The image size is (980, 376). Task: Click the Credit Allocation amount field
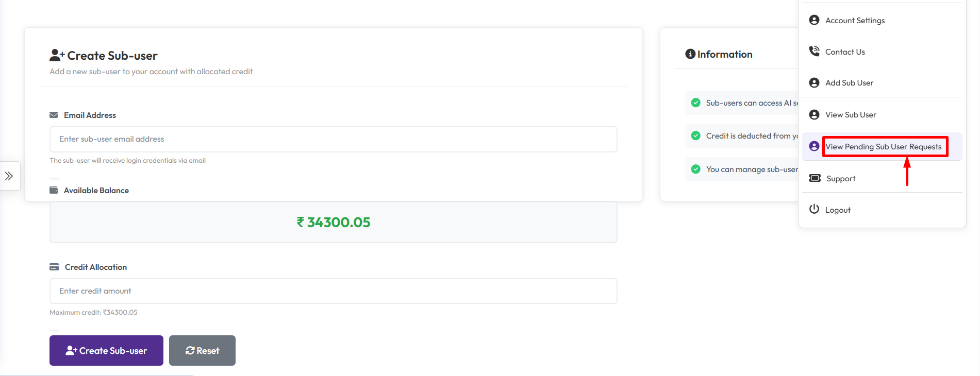[x=333, y=291]
